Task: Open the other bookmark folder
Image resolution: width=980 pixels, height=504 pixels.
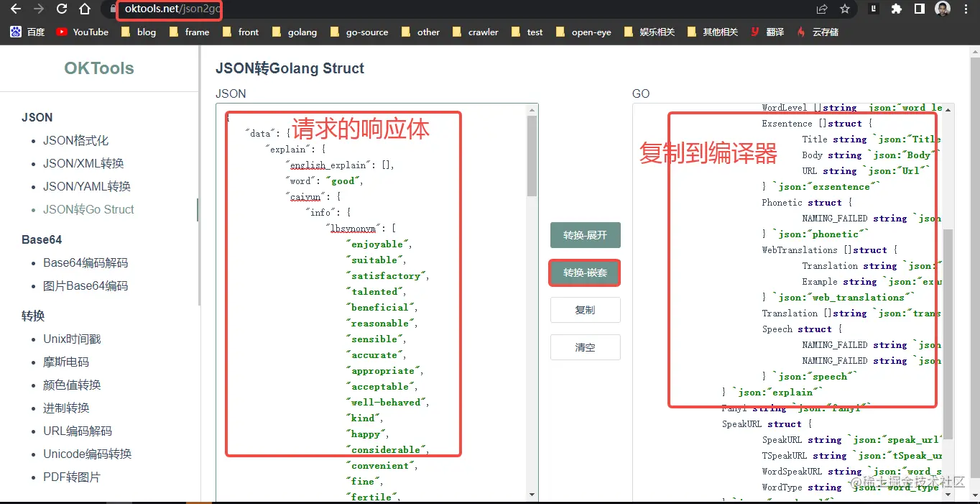Action: coord(420,32)
